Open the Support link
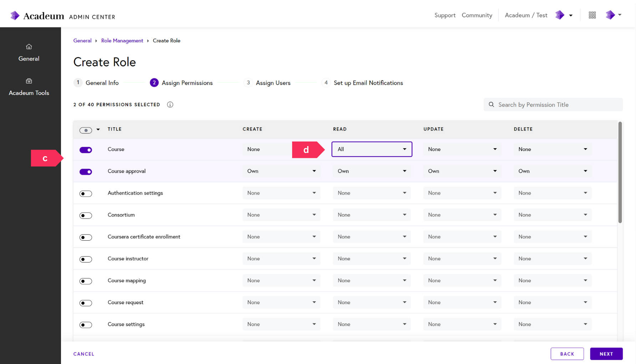This screenshot has width=636, height=364. point(445,15)
